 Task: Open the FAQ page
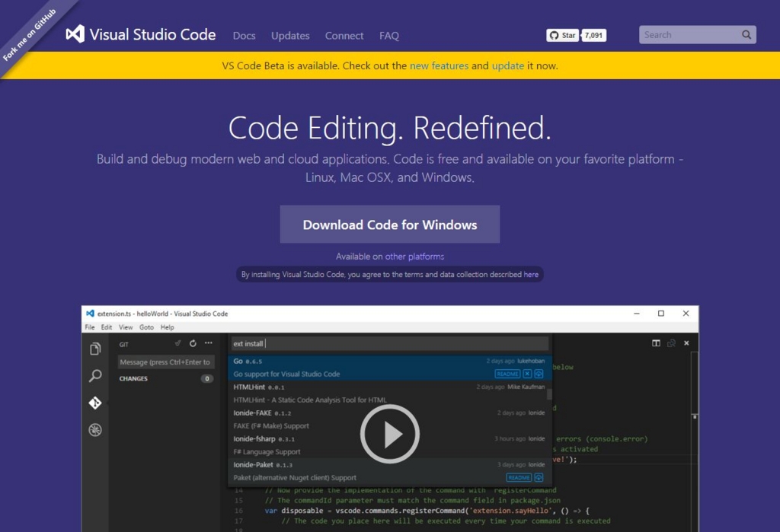pyautogui.click(x=389, y=36)
